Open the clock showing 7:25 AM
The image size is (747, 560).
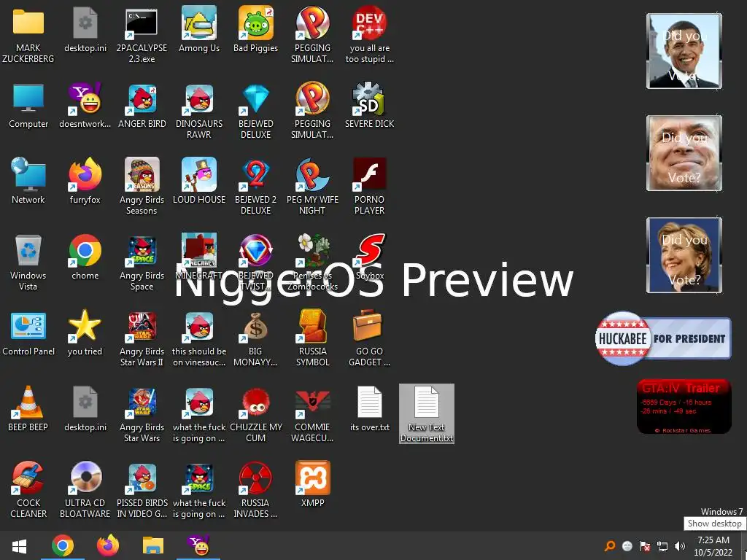coord(713,546)
